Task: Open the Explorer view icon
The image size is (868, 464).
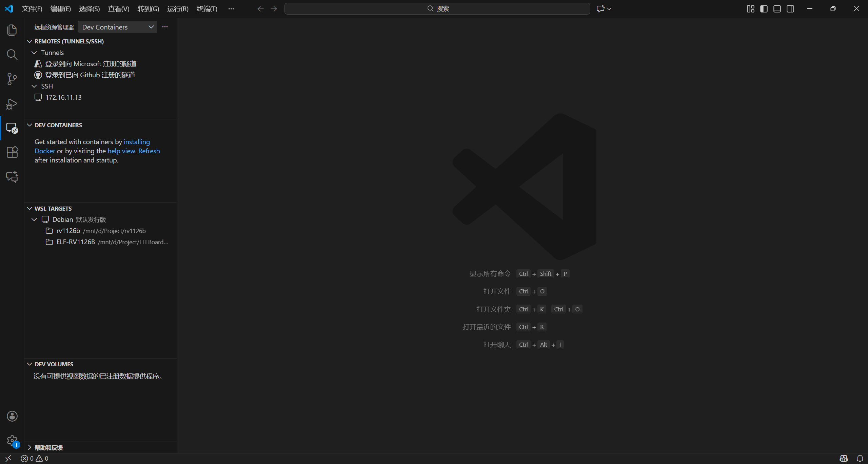Action: [12, 30]
